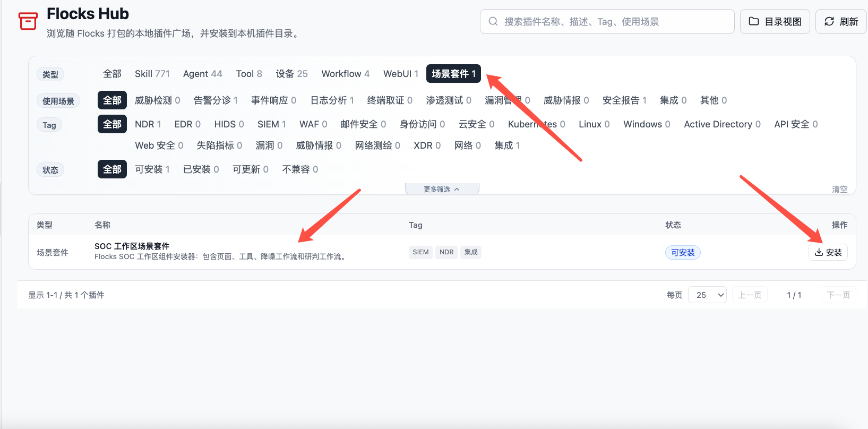Filter by Active Directory tag
868x429 pixels.
(723, 124)
